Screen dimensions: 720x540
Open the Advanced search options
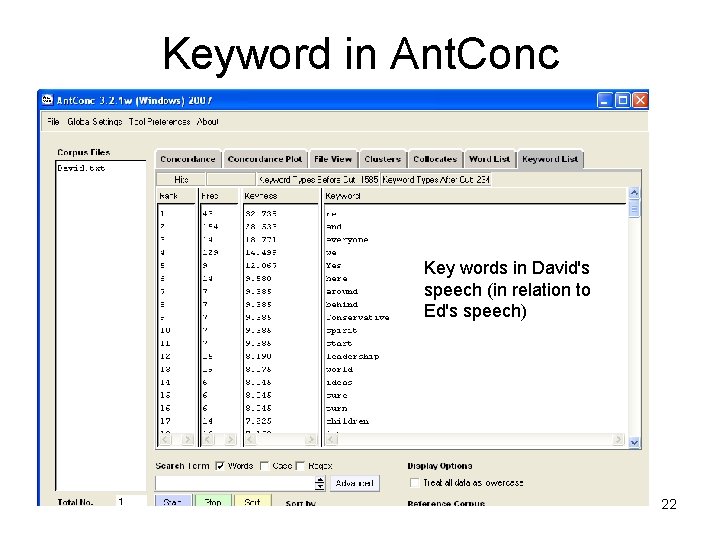pyautogui.click(x=355, y=483)
